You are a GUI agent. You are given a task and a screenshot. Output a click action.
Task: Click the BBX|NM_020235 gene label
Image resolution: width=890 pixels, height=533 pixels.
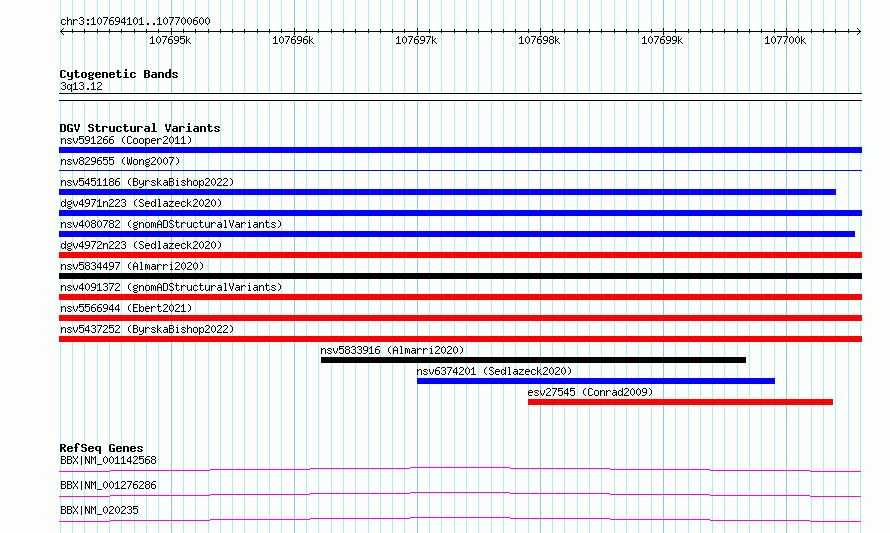click(99, 510)
